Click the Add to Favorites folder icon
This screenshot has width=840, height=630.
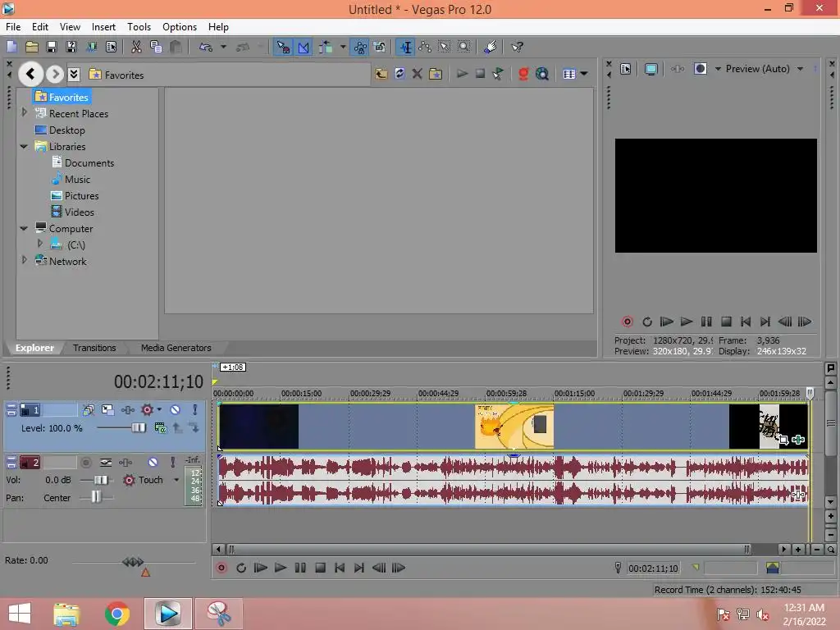[x=436, y=74]
